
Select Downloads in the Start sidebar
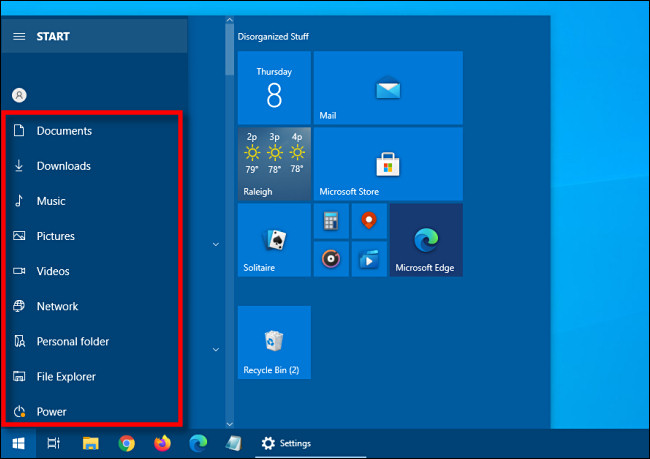[64, 166]
